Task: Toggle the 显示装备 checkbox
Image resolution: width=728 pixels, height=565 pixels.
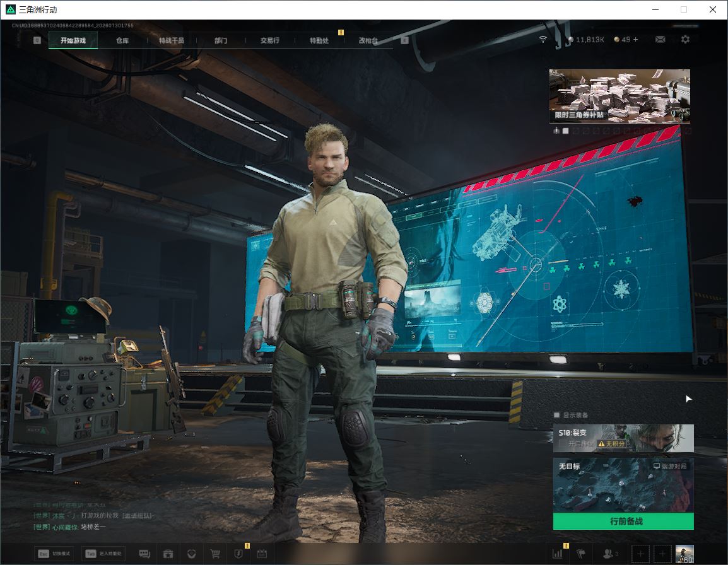Action: (556, 415)
